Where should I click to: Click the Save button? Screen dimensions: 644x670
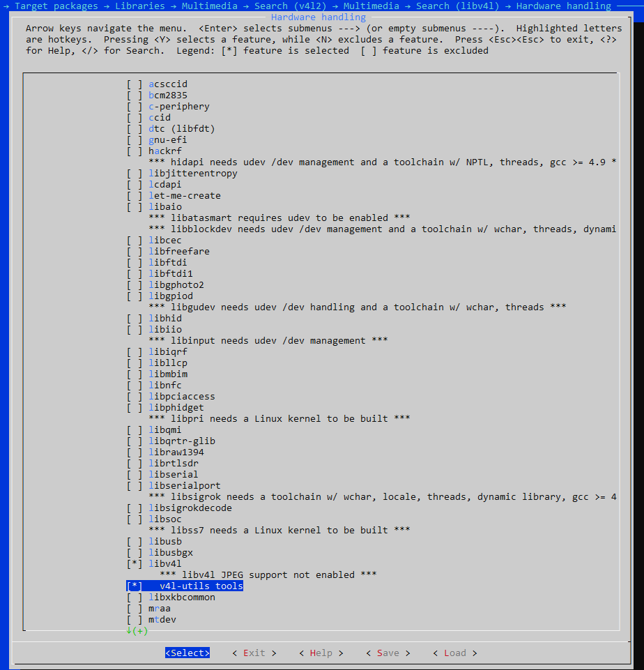(388, 653)
